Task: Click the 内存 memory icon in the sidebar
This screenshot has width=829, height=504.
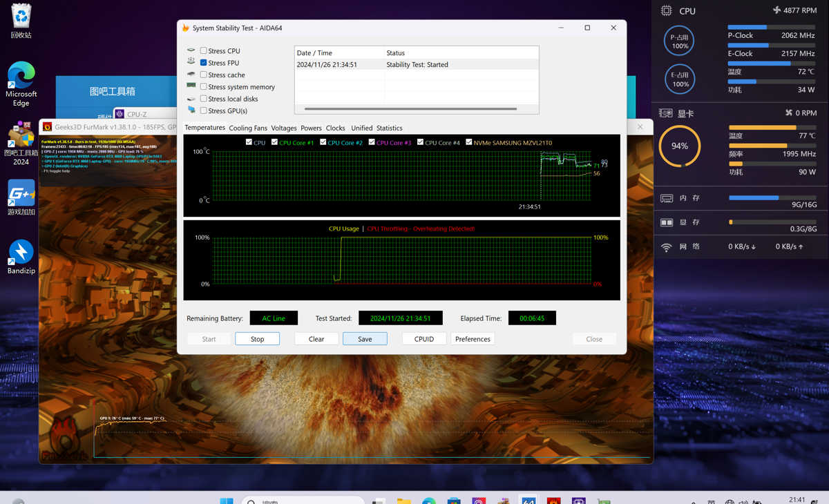Action: pyautogui.click(x=667, y=198)
